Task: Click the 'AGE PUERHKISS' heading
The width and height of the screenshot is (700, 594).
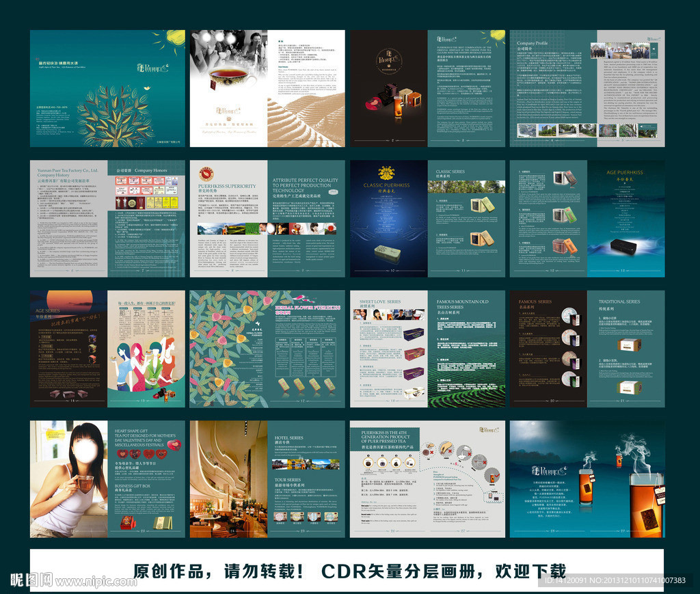Action: coord(625,172)
